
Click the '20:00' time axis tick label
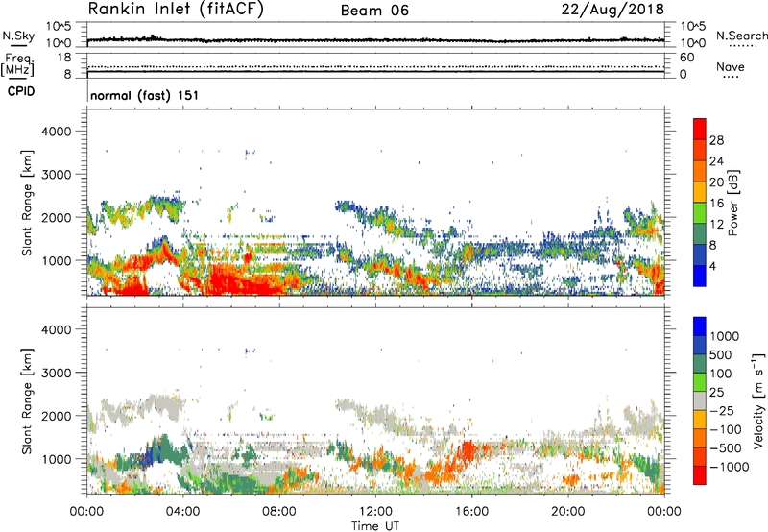(567, 512)
